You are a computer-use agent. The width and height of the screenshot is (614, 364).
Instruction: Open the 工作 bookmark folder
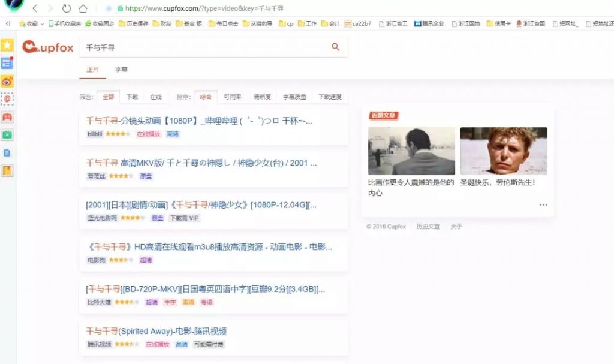click(308, 23)
